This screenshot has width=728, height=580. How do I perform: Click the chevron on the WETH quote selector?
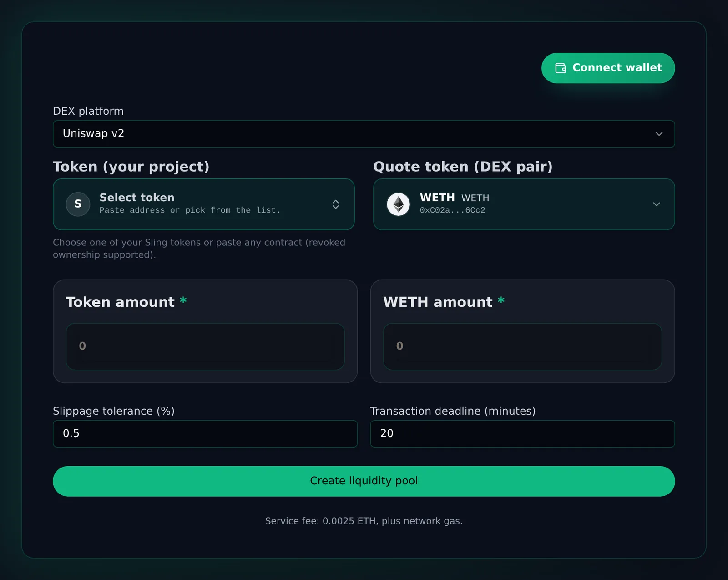pyautogui.click(x=656, y=204)
